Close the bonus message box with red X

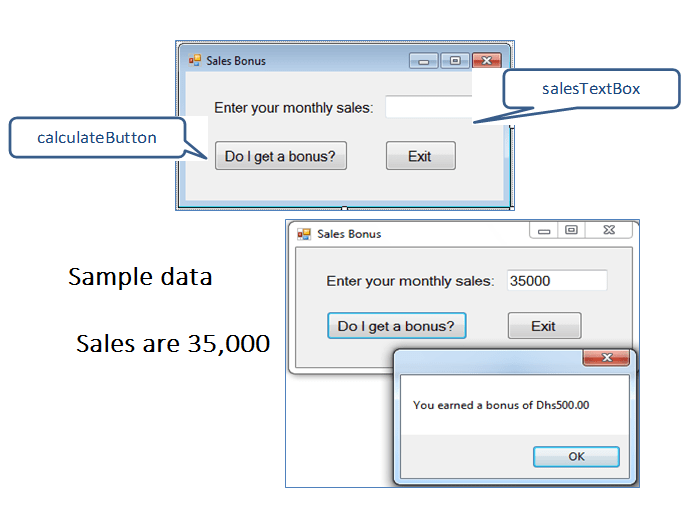pyautogui.click(x=606, y=358)
